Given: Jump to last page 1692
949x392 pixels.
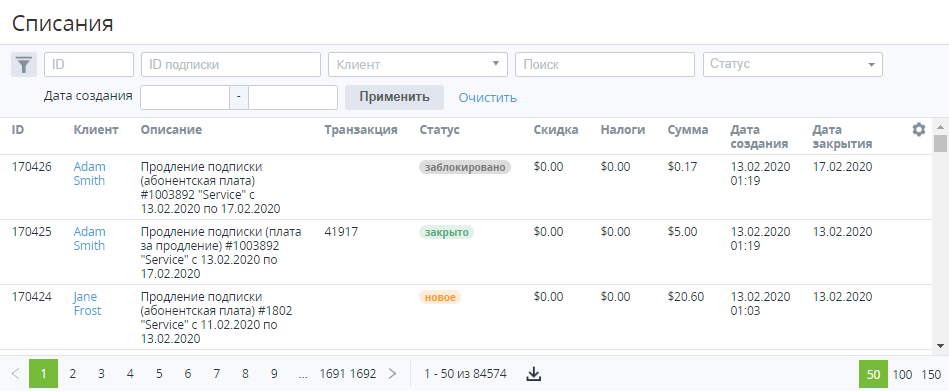Looking at the screenshot, I should [x=363, y=374].
